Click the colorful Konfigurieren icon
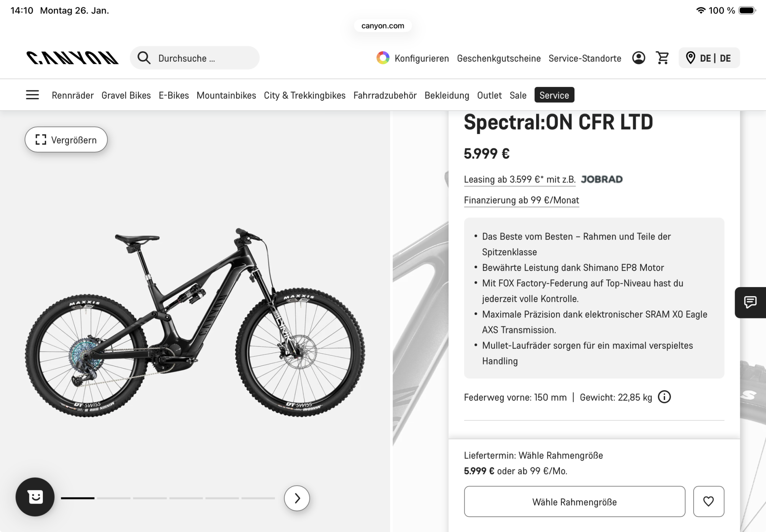766x532 pixels. pos(383,58)
